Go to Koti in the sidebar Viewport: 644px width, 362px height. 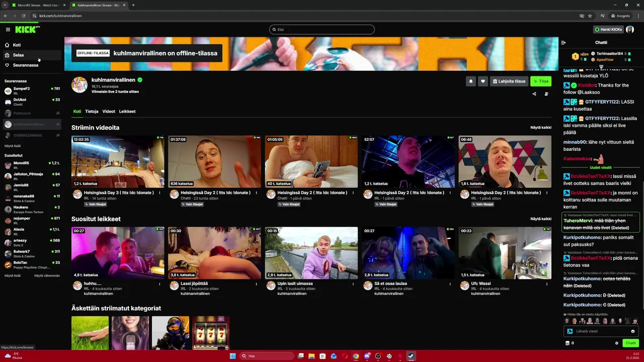31,45
